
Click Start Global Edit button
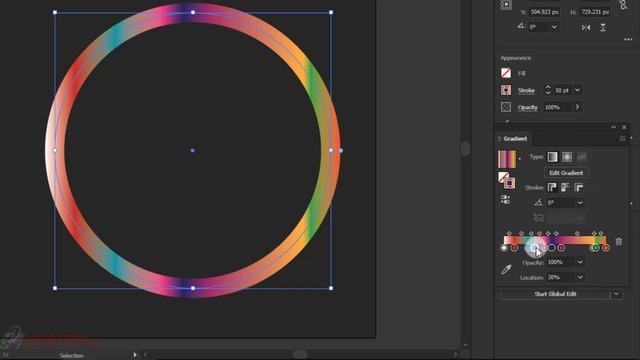coord(555,294)
